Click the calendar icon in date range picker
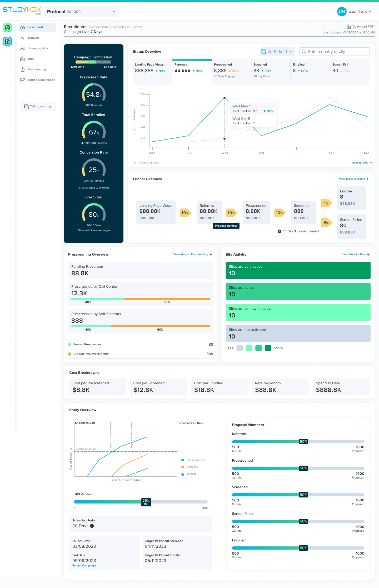The width and height of the screenshot is (379, 588). [264, 52]
